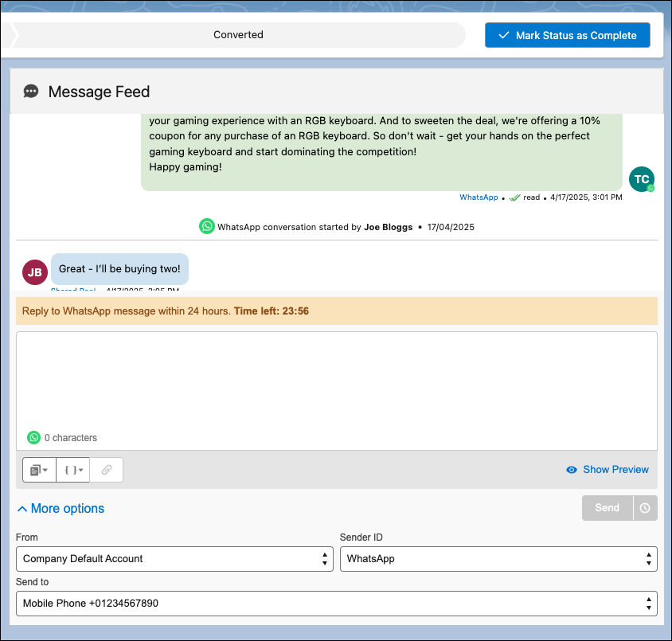Open the Send to phone number dropdown
This screenshot has height=641, width=672.
(x=336, y=604)
